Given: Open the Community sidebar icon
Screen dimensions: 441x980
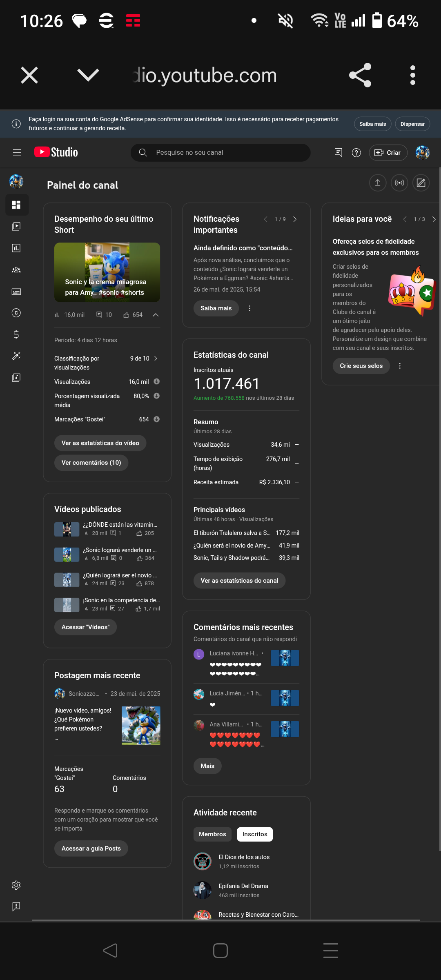Looking at the screenshot, I should pos(16,269).
